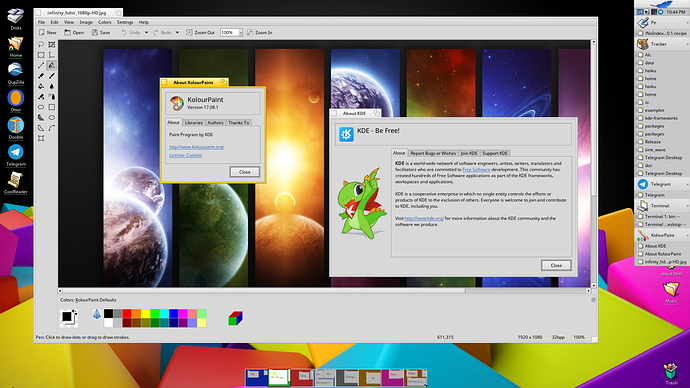Open QupZilla desktop icon
Image resolution: width=690 pixels, height=388 pixels.
(15, 73)
